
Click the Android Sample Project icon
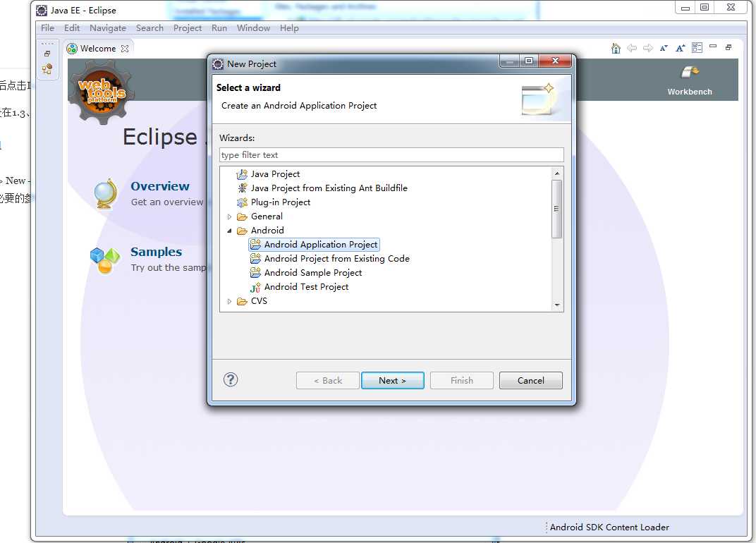coord(255,273)
